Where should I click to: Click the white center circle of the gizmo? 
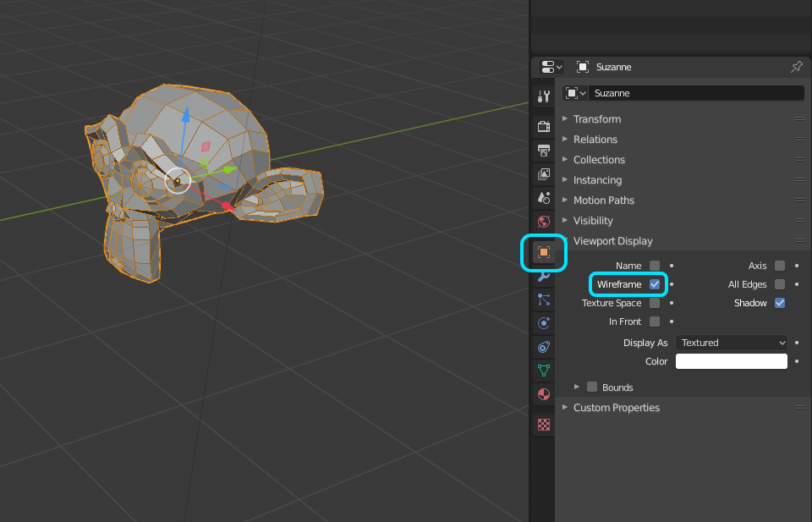point(178,181)
